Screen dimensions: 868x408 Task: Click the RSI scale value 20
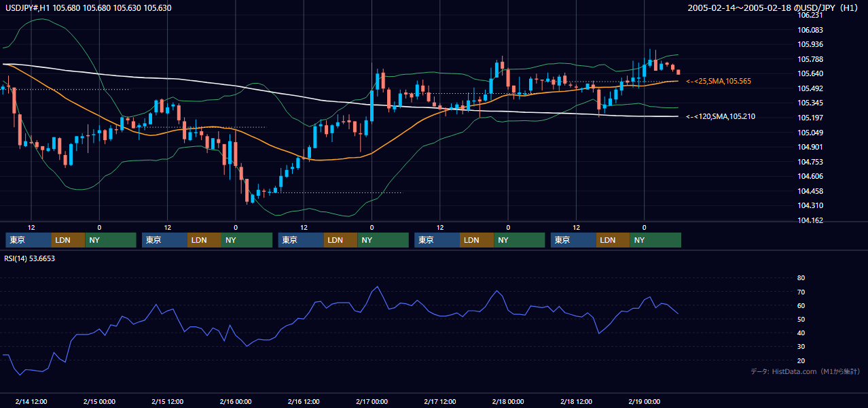(801, 360)
